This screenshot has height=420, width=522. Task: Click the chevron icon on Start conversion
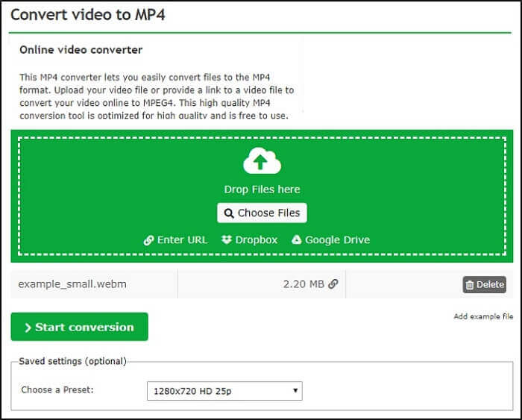[28, 327]
